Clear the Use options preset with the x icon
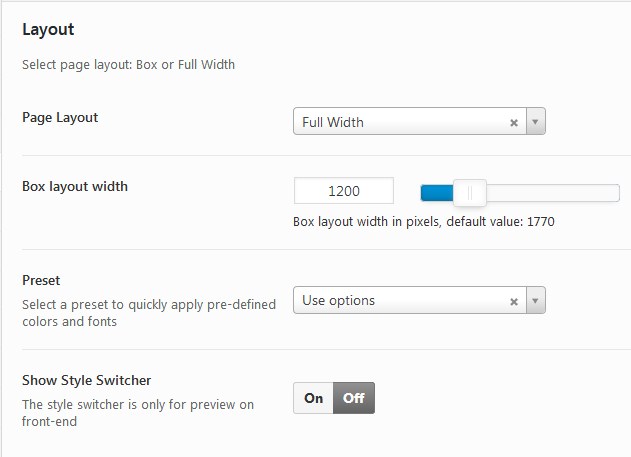631x457 pixels. (x=514, y=302)
